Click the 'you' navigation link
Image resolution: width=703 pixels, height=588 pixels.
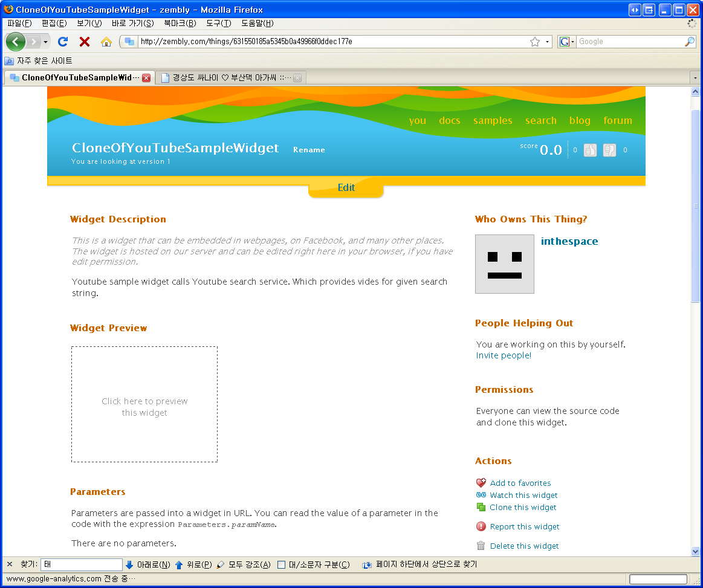click(418, 120)
